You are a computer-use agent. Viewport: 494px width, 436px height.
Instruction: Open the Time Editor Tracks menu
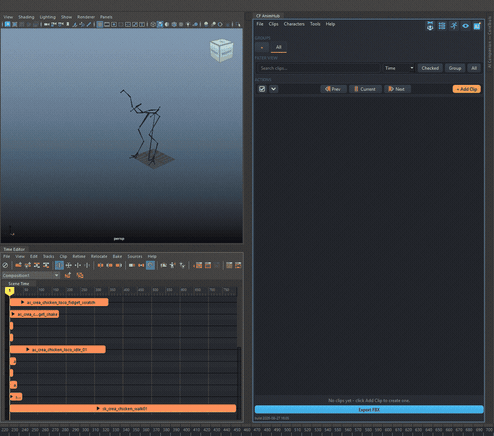[48, 256]
